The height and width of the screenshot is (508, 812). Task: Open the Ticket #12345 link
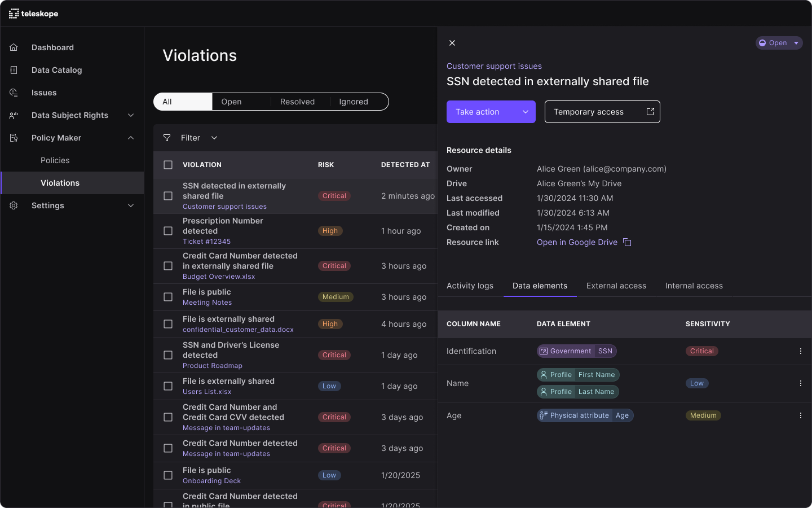206,242
